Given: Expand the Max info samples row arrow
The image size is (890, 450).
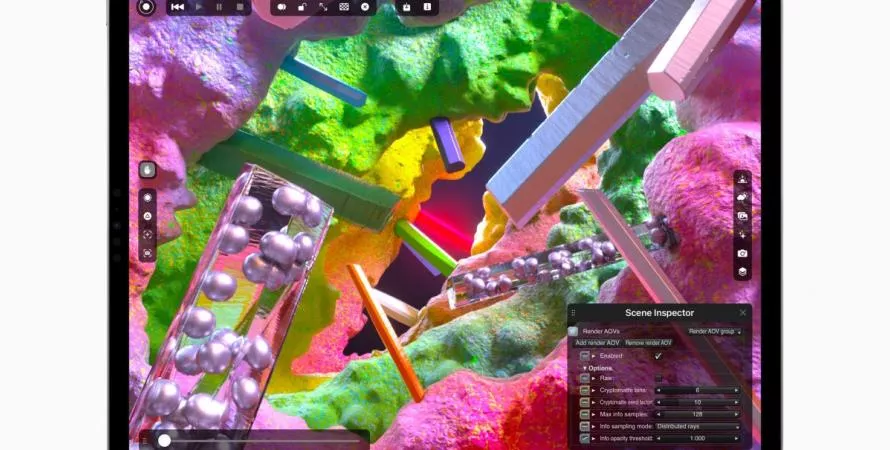Looking at the screenshot, I should pyautogui.click(x=594, y=414).
